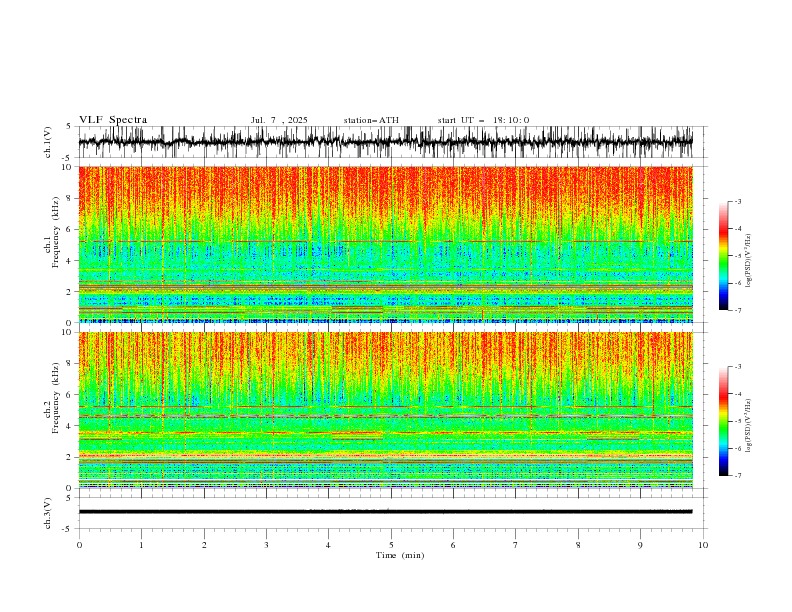Click inside the ch.2 spectrogram panel
The height and width of the screenshot is (612, 792).
[x=385, y=410]
